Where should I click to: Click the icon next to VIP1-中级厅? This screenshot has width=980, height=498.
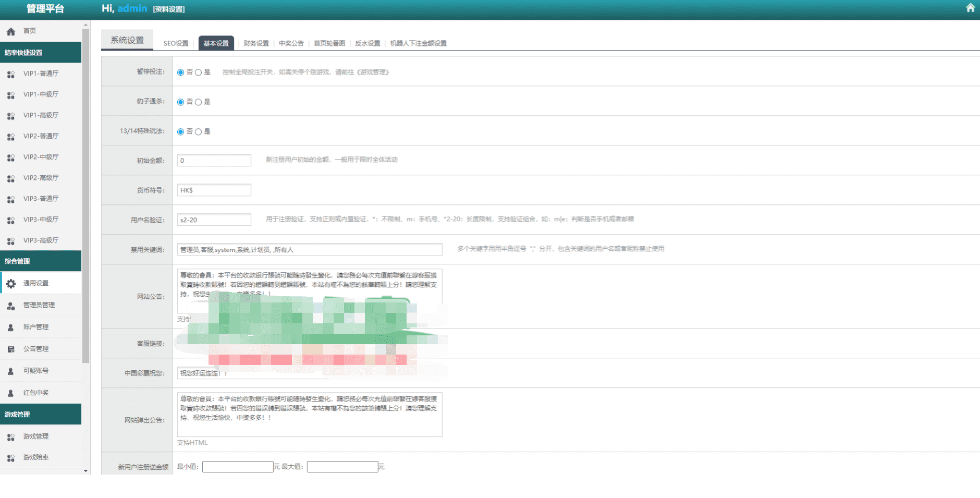point(11,95)
